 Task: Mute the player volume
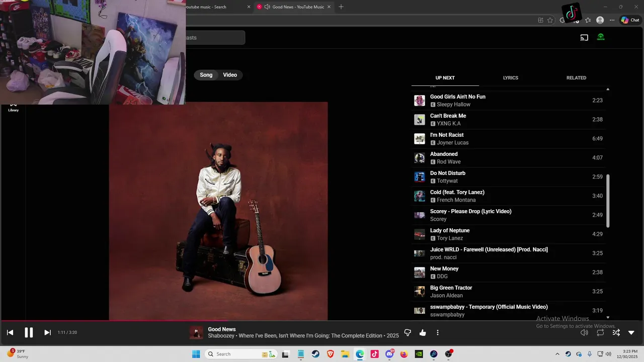pos(584,332)
